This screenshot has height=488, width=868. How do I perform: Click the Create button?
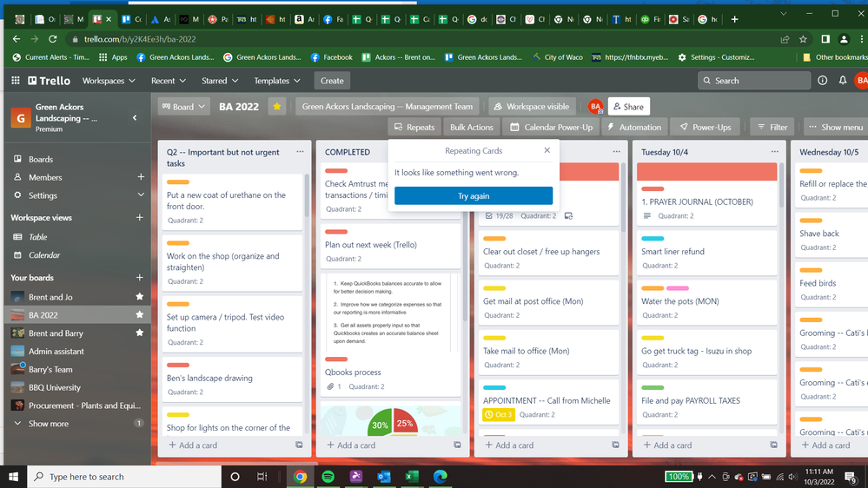332,81
